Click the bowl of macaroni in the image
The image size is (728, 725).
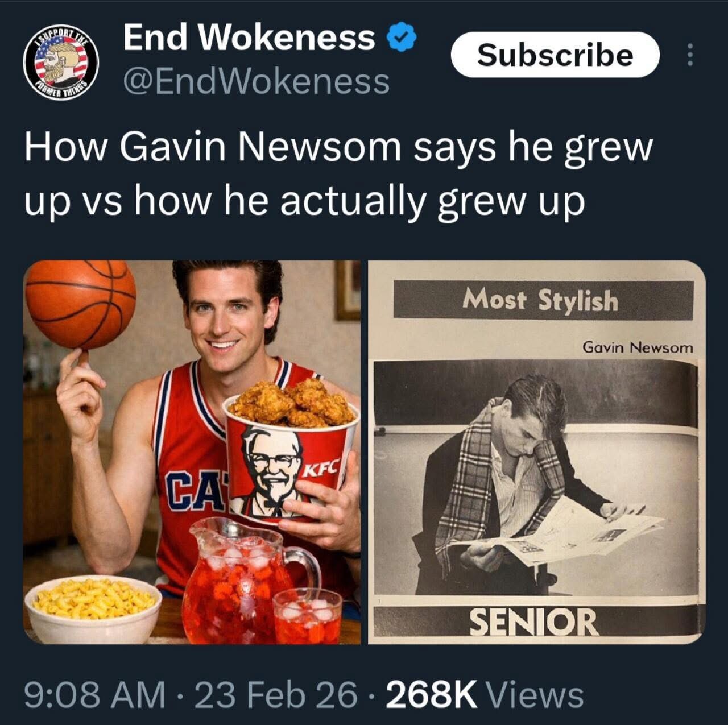[x=93, y=608]
